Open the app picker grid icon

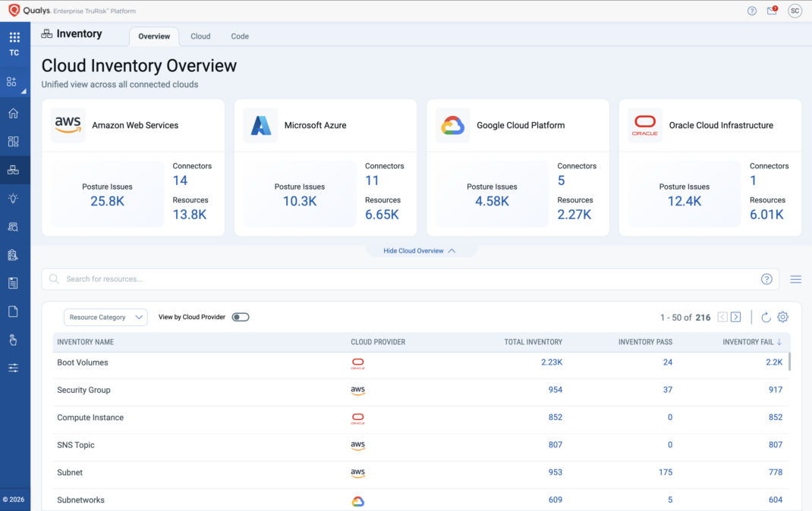(14, 36)
